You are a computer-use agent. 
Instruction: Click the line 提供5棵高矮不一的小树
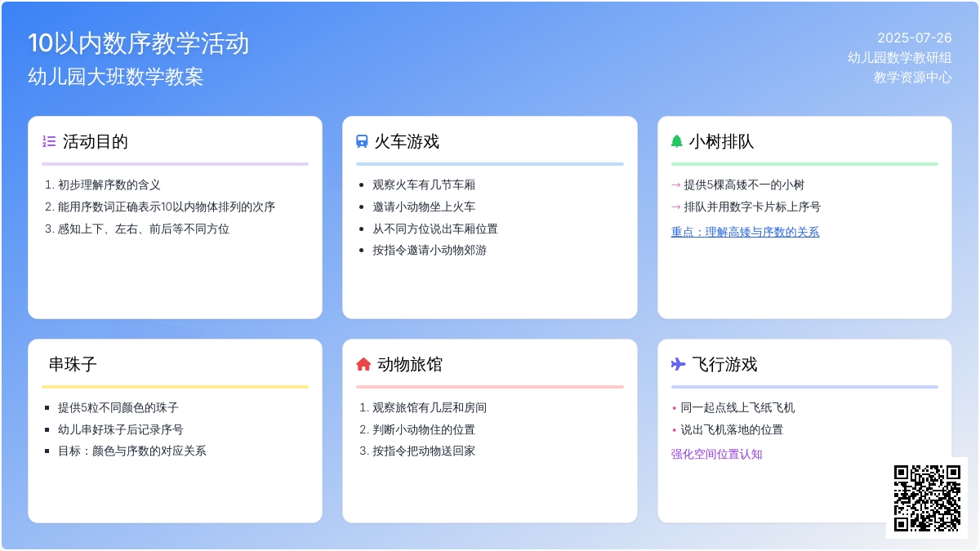[744, 185]
